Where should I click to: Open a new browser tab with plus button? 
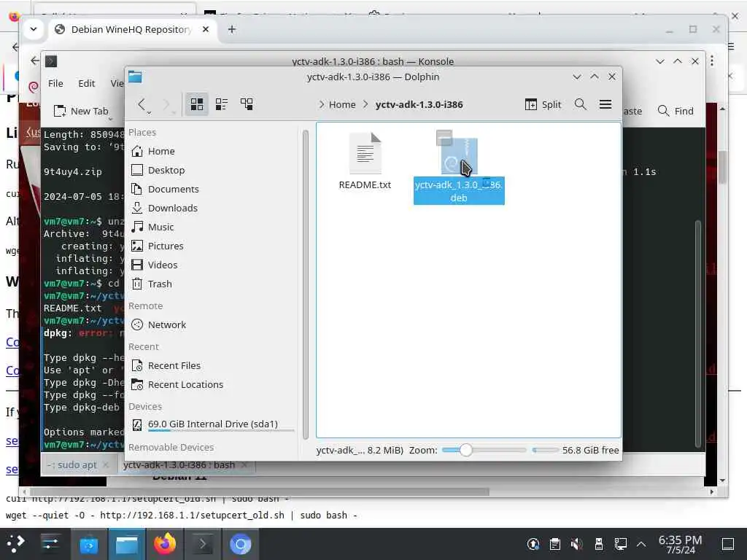[231, 29]
